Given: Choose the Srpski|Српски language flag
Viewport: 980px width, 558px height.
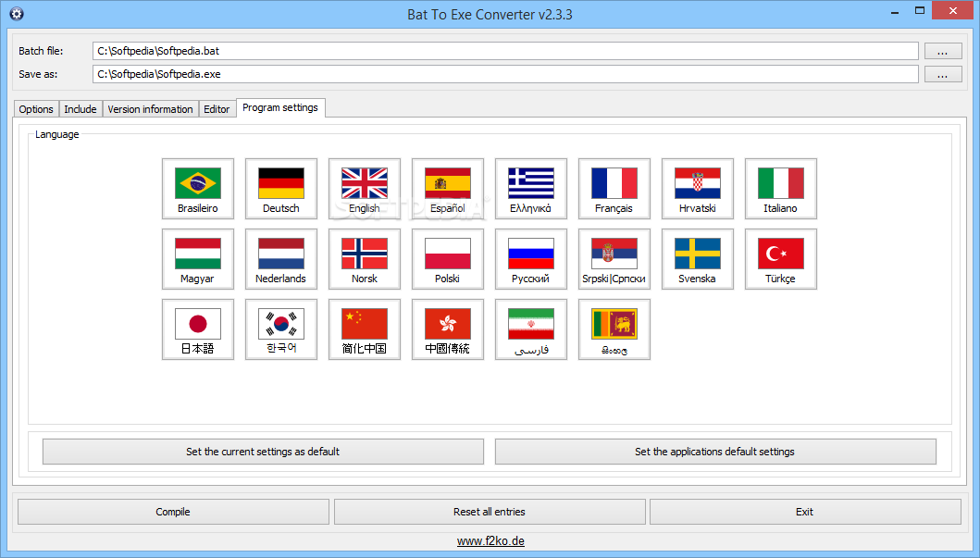Looking at the screenshot, I should [614, 259].
